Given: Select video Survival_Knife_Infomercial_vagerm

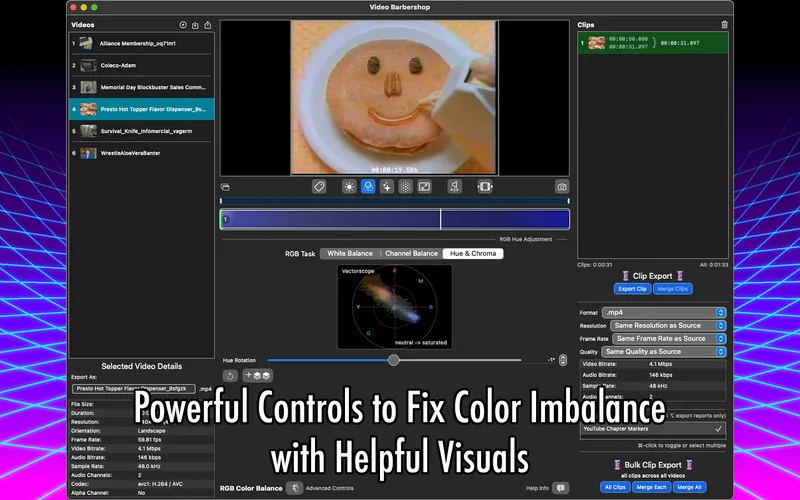Looking at the screenshot, I should 141,131.
